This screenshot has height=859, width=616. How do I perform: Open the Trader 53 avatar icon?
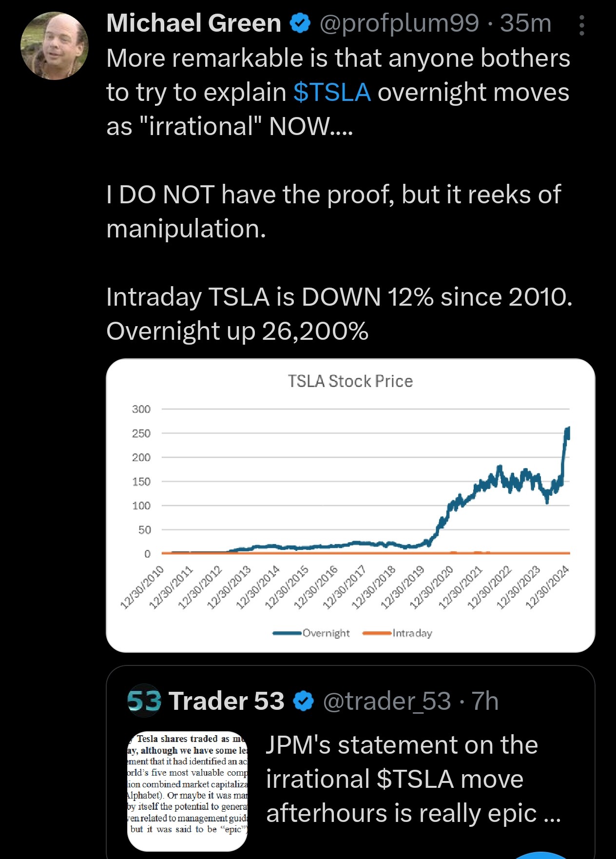click(144, 701)
